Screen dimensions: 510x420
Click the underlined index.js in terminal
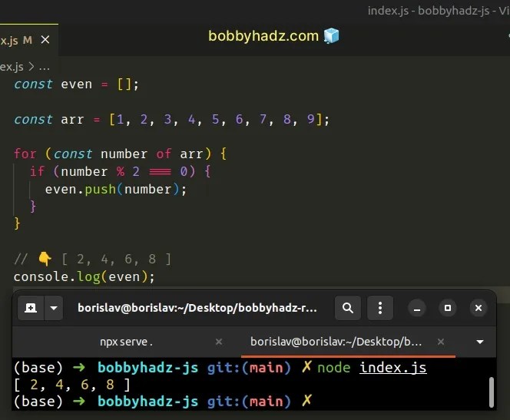coord(393,368)
